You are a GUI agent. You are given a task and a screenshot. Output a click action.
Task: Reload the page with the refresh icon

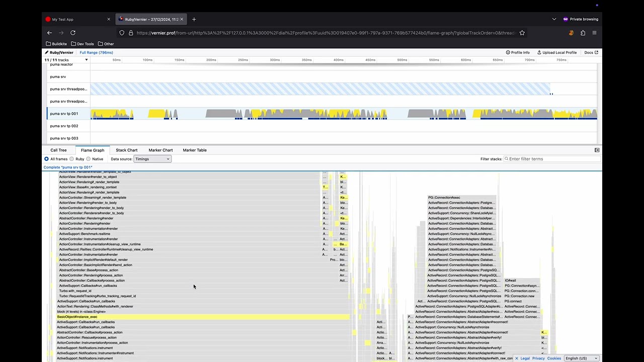(73, 33)
